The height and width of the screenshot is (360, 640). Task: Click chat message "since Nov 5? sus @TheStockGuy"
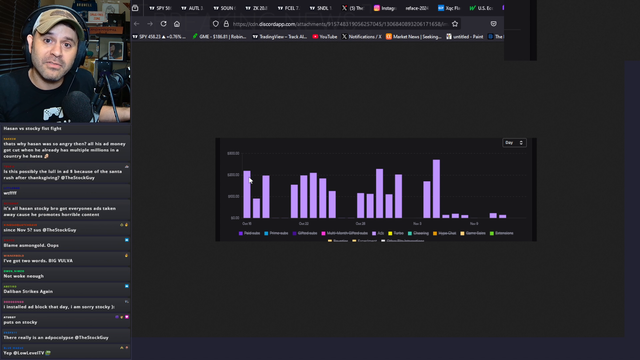(x=40, y=230)
